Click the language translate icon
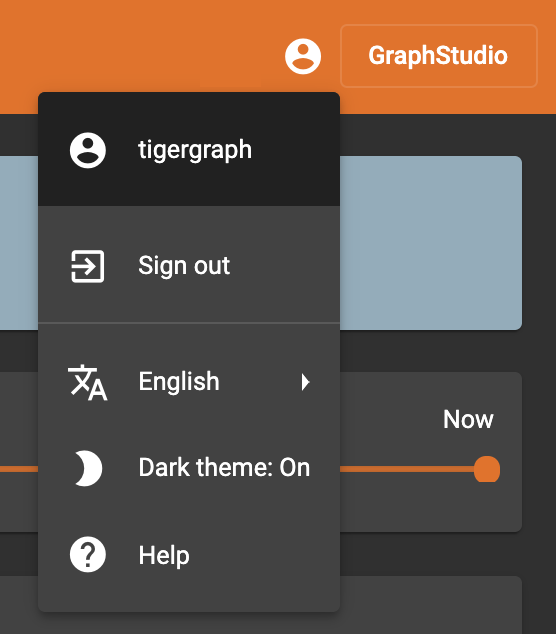This screenshot has width=556, height=634. pyautogui.click(x=88, y=382)
